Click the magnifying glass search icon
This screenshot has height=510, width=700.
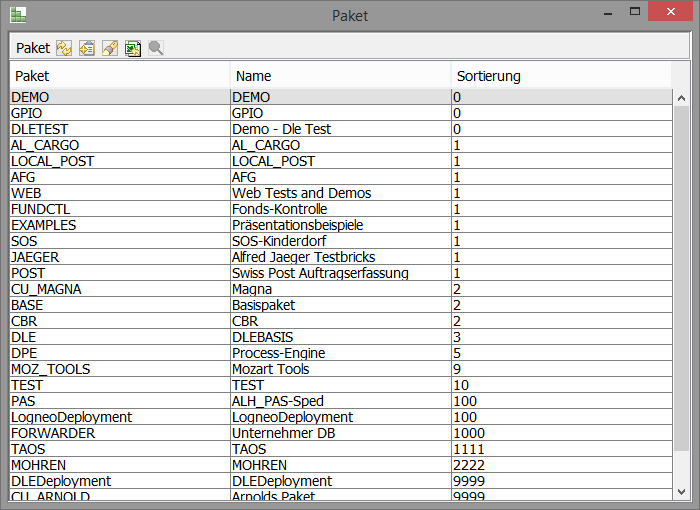[156, 48]
